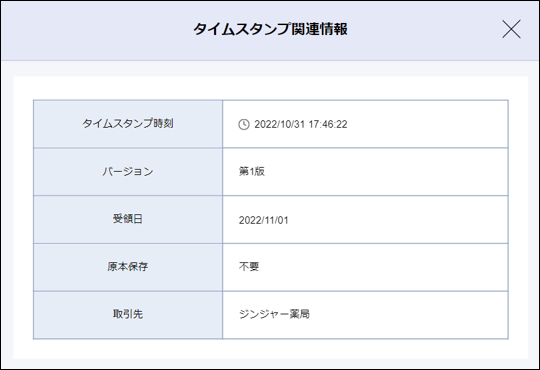
Task: Select the timestamp value 2022/10/31 17:46:22
Action: (301, 124)
